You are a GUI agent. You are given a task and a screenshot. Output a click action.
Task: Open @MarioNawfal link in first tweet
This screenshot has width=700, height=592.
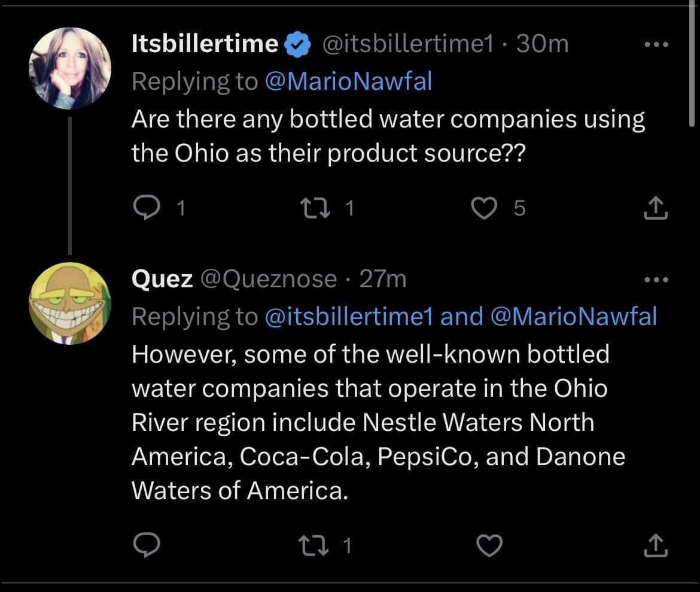[x=347, y=81]
